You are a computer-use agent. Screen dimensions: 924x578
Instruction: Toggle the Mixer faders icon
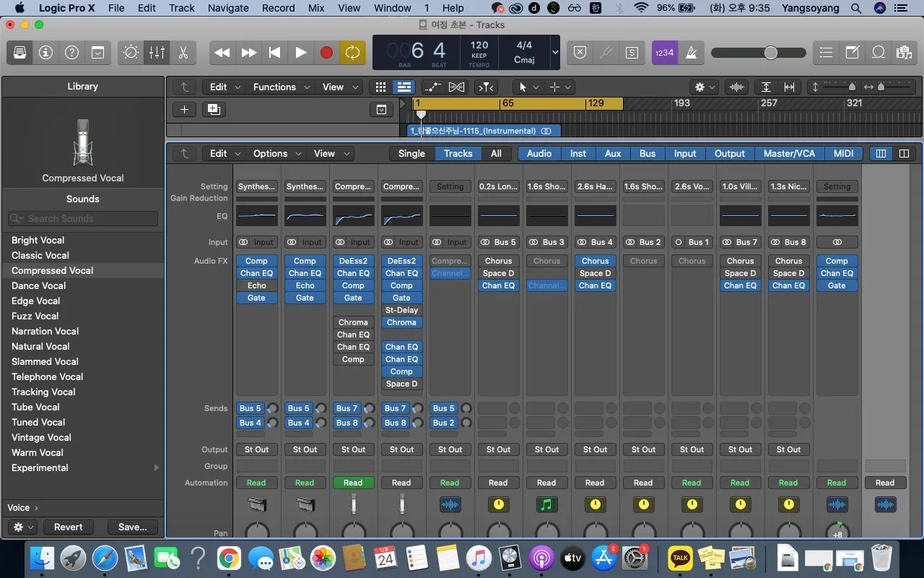[x=157, y=53]
